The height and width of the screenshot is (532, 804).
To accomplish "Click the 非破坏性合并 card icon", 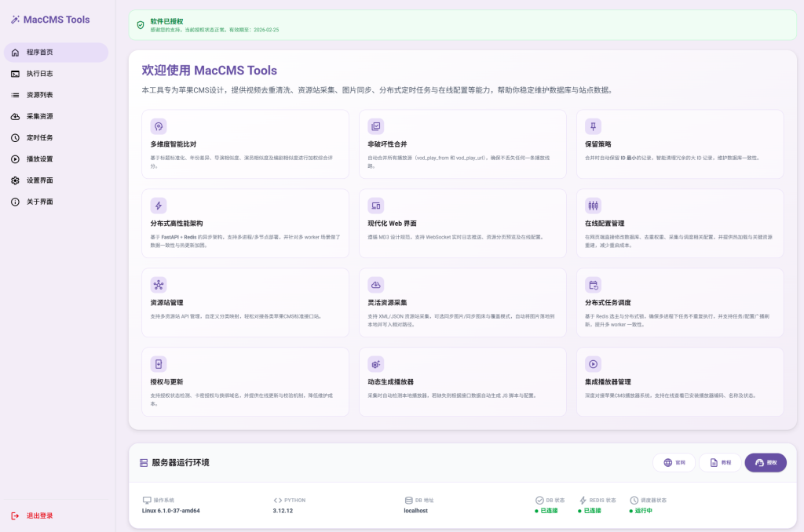I will [x=376, y=126].
